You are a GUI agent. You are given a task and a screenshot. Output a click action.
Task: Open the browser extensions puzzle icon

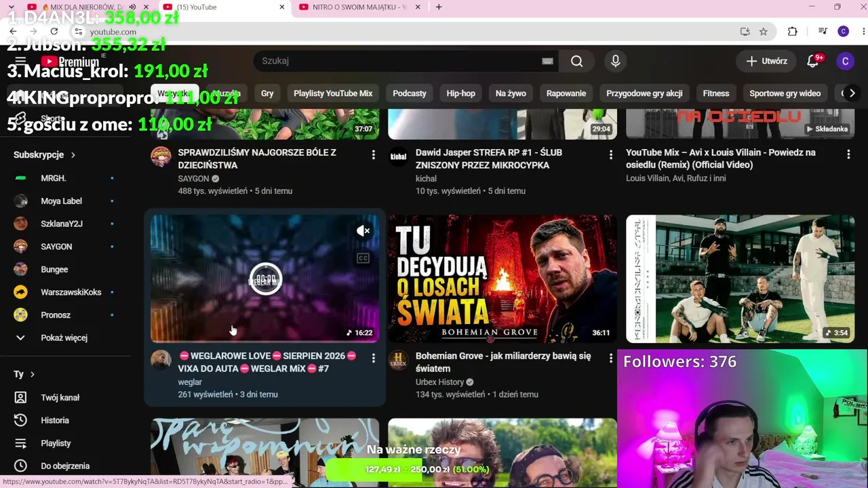[792, 31]
